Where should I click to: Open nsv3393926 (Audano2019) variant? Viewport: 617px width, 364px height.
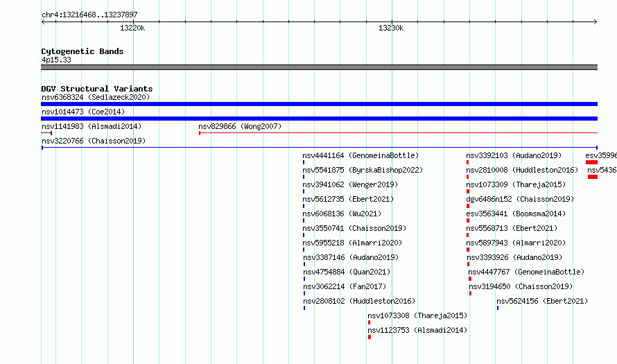click(x=514, y=257)
